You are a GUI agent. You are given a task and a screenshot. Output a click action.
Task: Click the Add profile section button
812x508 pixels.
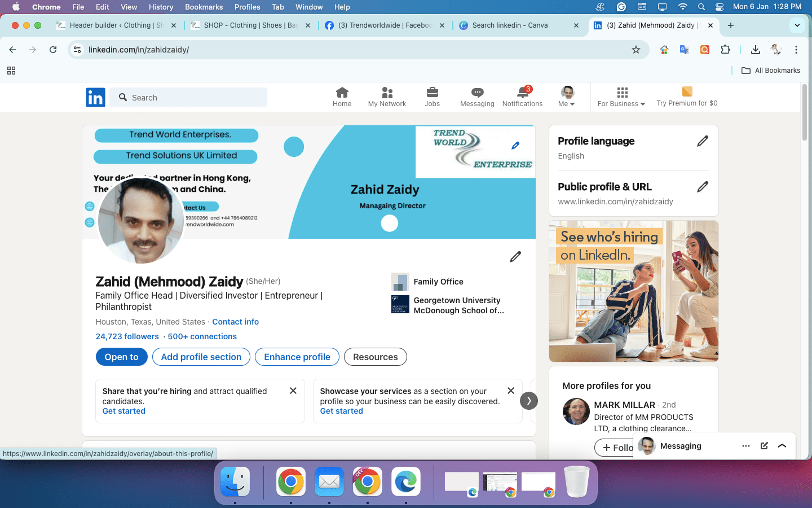(201, 357)
